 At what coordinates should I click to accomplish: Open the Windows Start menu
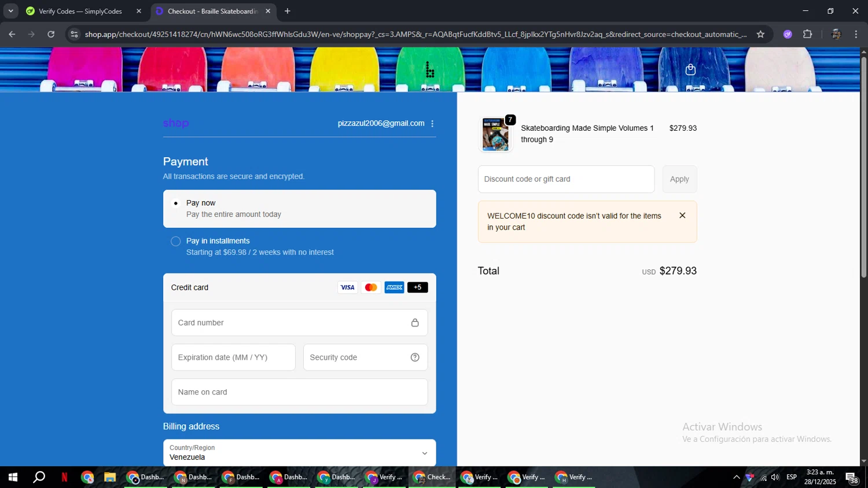[x=13, y=477]
